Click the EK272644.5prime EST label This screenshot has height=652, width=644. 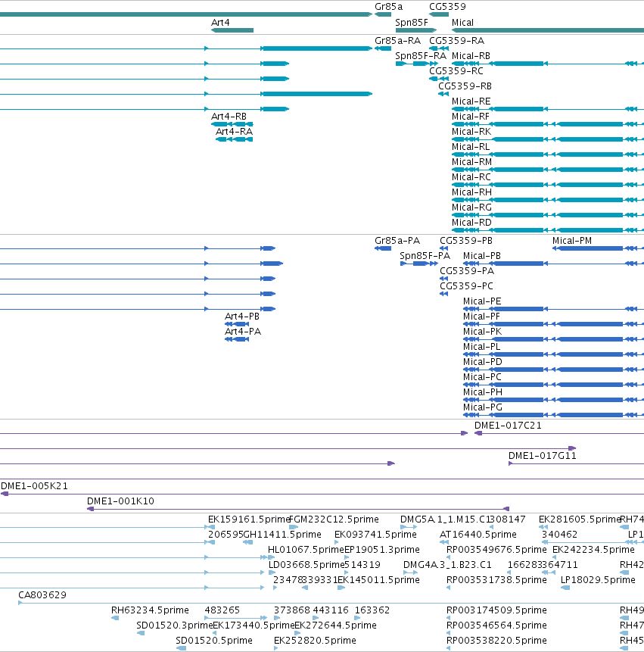pos(336,625)
